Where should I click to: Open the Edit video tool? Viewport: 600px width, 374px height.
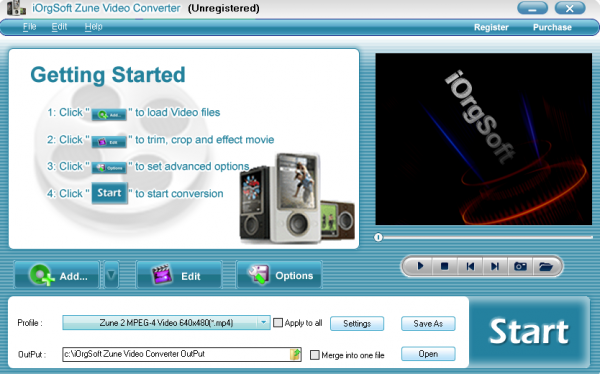(179, 275)
